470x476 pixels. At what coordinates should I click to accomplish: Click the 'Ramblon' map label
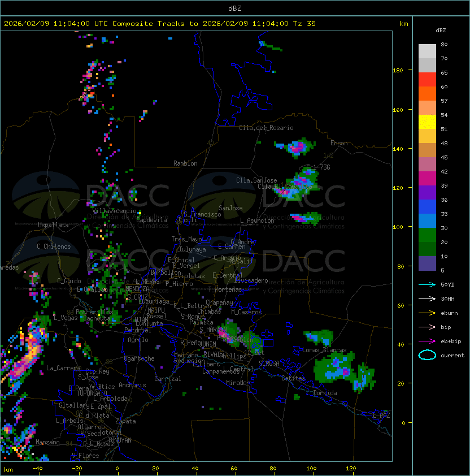pos(185,163)
